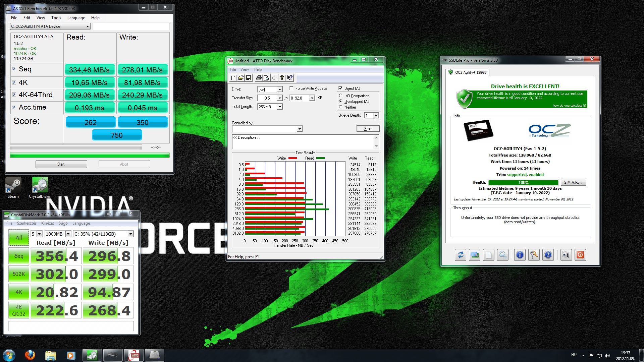Uncheck the 4K-64Thrd test checkbox
644x362 pixels.
tap(14, 95)
